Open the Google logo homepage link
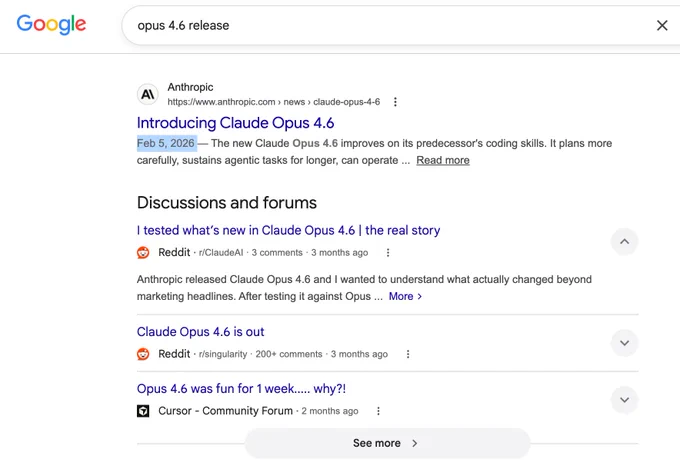Viewport: 680px width, 476px height. (51, 24)
